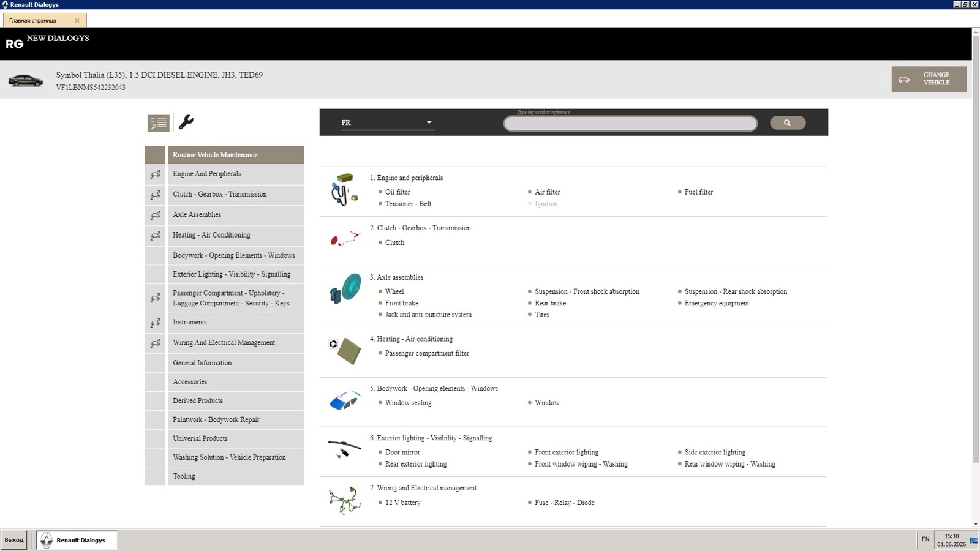
Task: Open the Fuse - Relay - Diode link
Action: pyautogui.click(x=565, y=503)
